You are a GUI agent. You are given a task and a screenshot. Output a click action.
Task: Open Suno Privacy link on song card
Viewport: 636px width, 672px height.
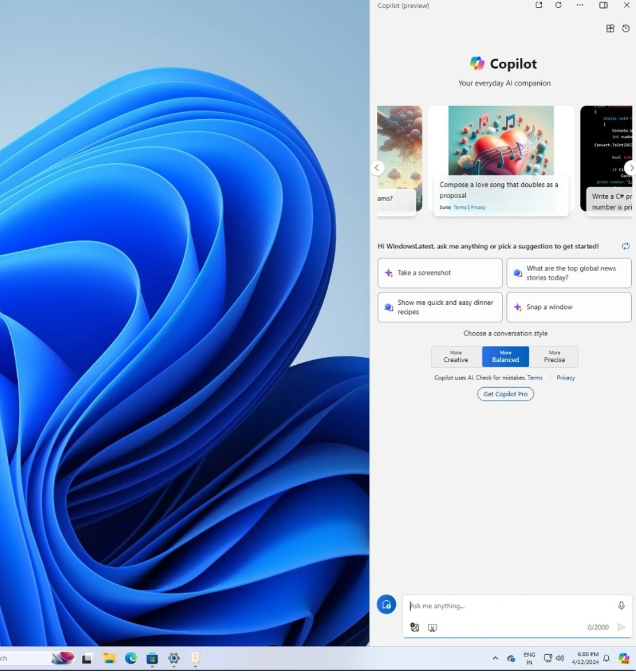478,208
